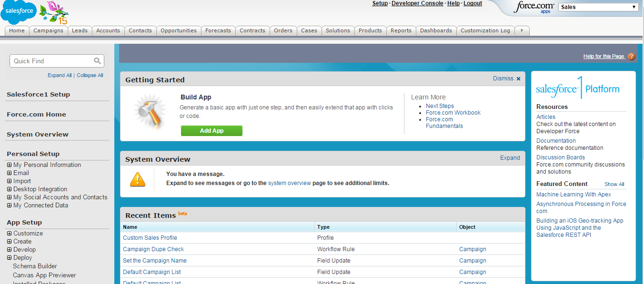The width and height of the screenshot is (644, 284).
Task: Open Campaign Dupe Check recent item
Action: coord(153,249)
